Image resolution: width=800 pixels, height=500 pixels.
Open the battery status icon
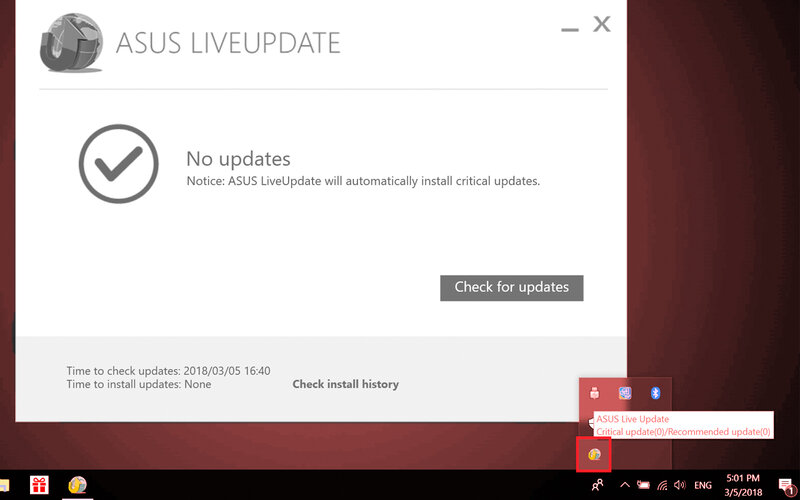643,485
